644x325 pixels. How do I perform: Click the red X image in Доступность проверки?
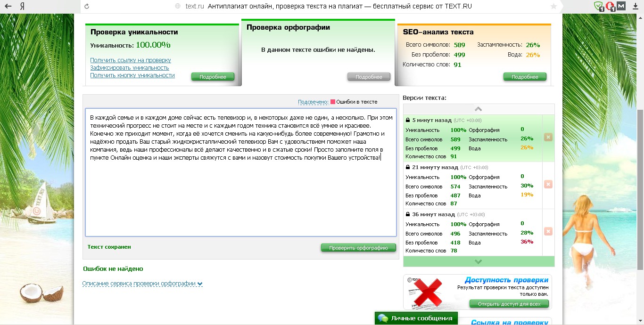coord(428,292)
